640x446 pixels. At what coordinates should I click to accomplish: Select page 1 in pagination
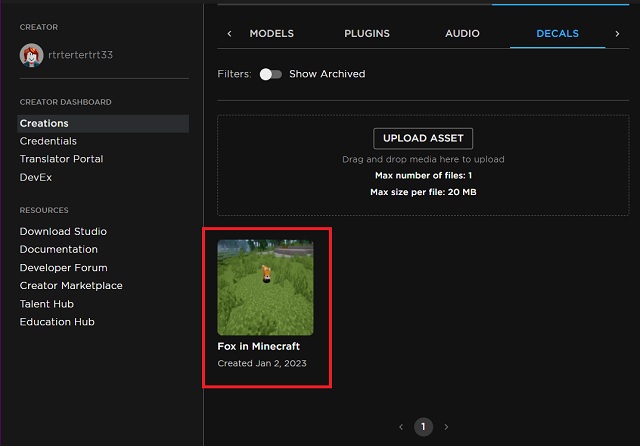click(x=423, y=427)
